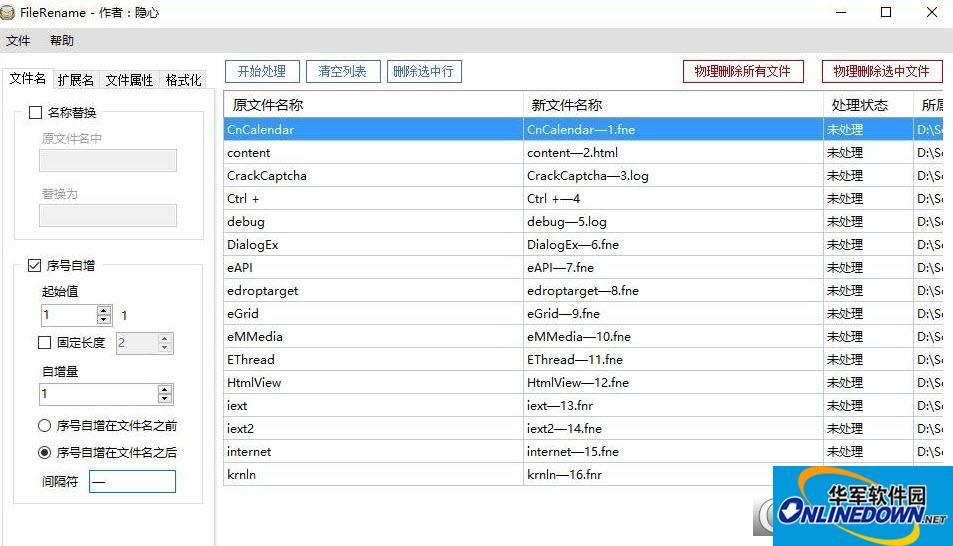Select the edroptarget row

pos(583,291)
